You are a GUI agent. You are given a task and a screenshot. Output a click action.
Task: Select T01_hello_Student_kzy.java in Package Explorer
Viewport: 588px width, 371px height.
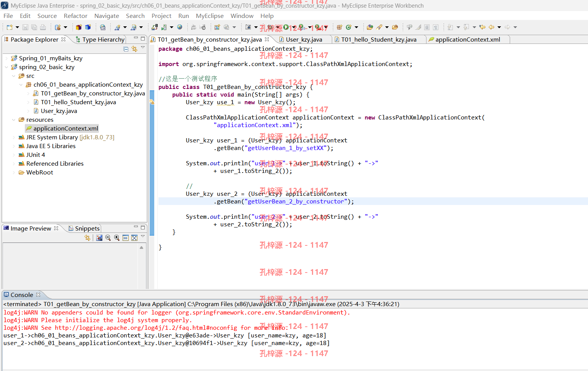75,102
